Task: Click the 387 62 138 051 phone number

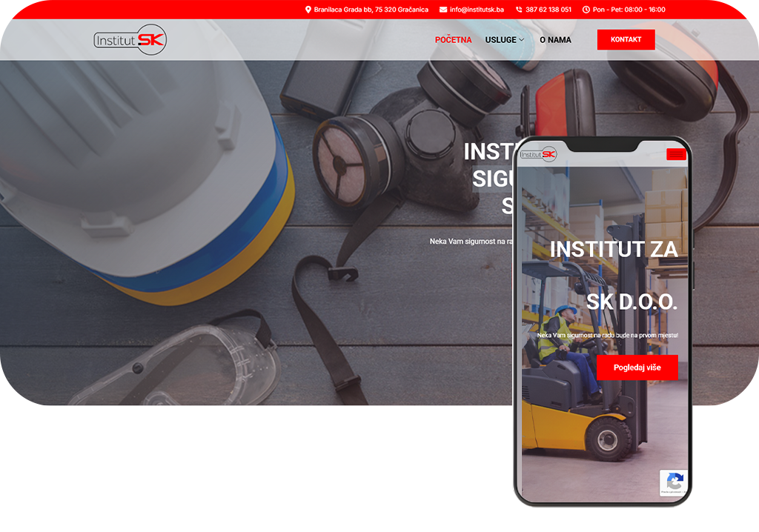Action: click(x=548, y=10)
